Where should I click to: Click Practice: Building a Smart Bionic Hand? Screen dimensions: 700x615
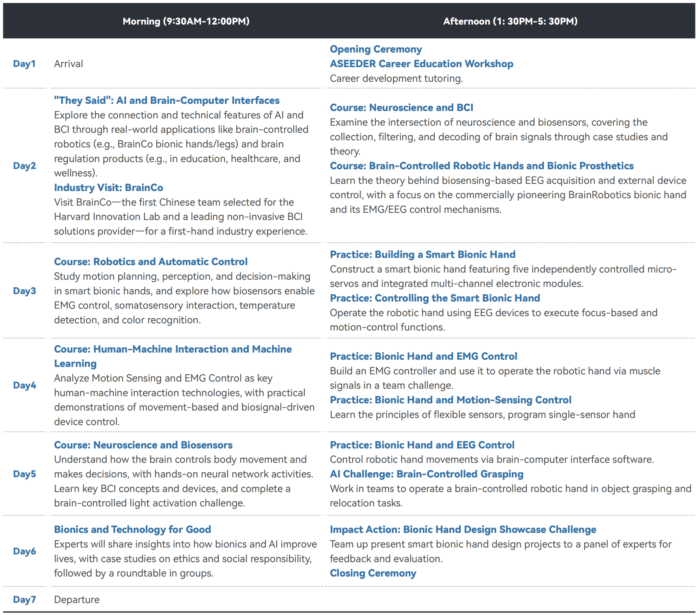(422, 254)
